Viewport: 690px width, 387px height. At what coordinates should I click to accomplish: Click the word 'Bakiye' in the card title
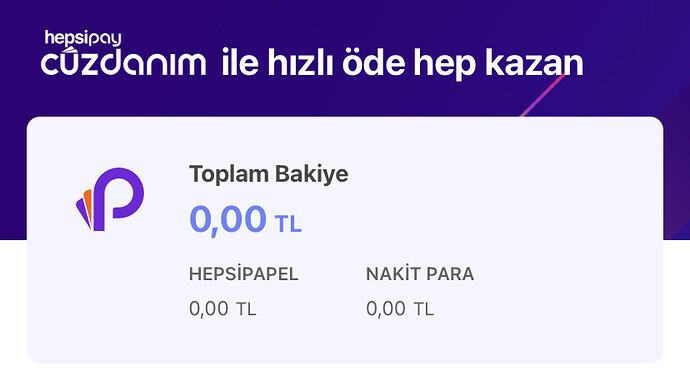(312, 174)
